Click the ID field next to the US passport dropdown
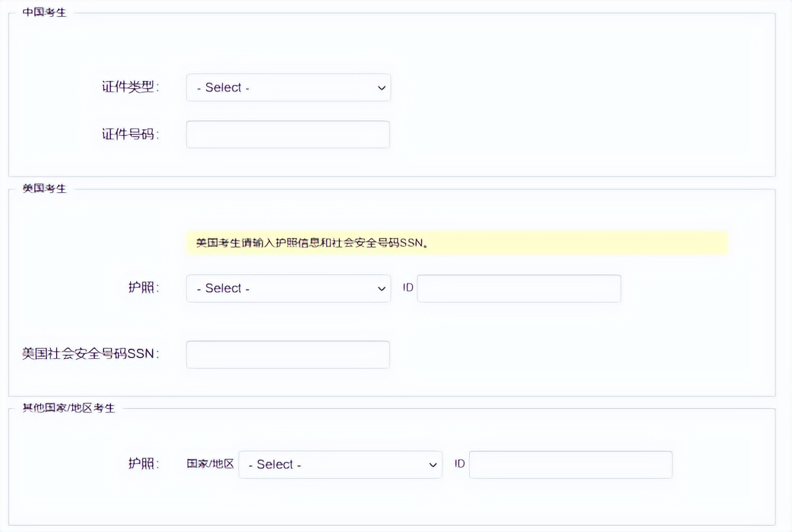Viewport: 792px width, 532px height. pyautogui.click(x=518, y=288)
